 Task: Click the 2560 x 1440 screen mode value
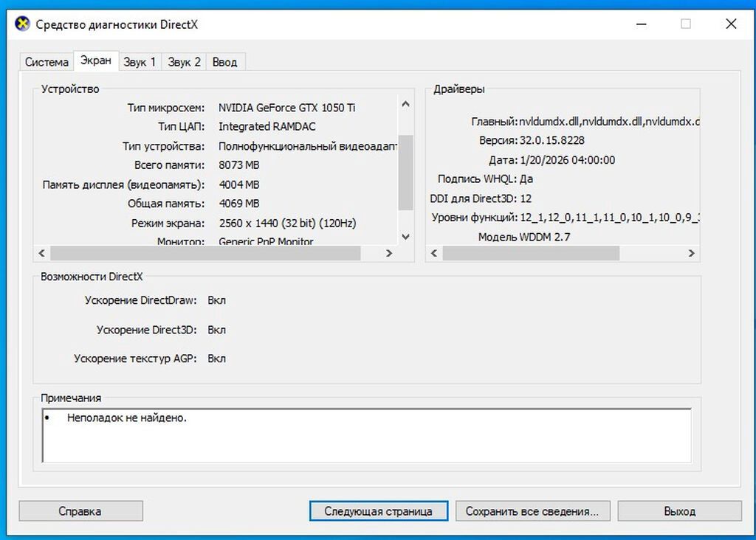(x=287, y=223)
